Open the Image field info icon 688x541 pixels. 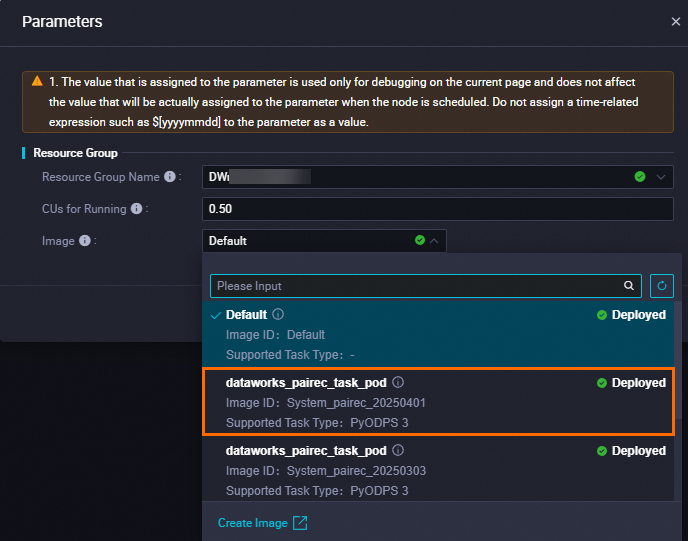85,241
